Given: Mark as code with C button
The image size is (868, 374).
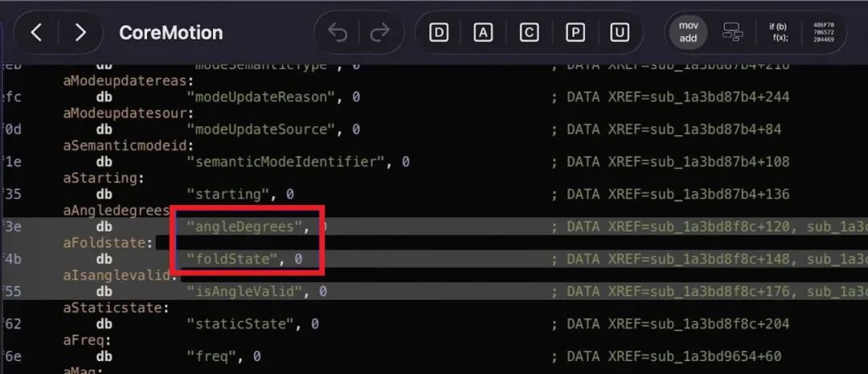Looking at the screenshot, I should (x=529, y=33).
